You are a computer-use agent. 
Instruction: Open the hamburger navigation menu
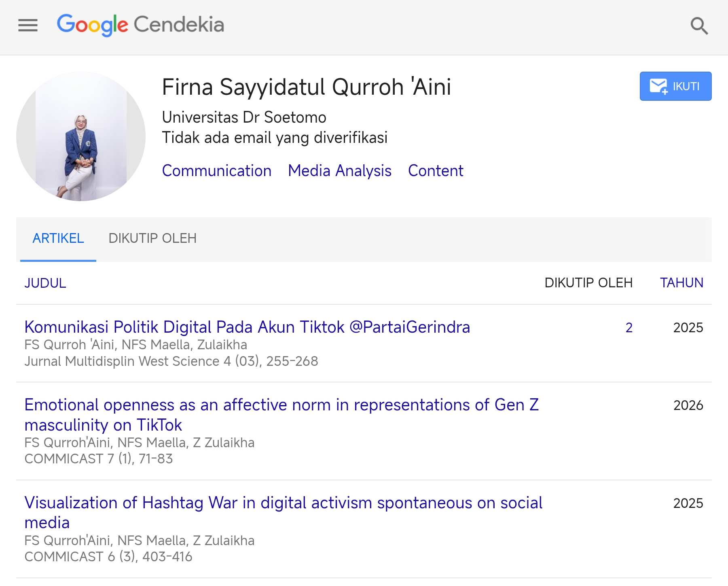[x=28, y=25]
